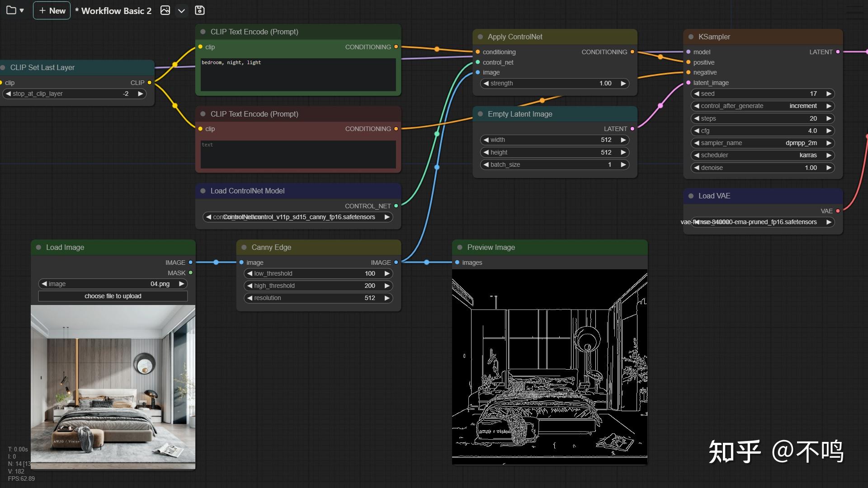Decrease steps value with left arrow

click(696, 118)
